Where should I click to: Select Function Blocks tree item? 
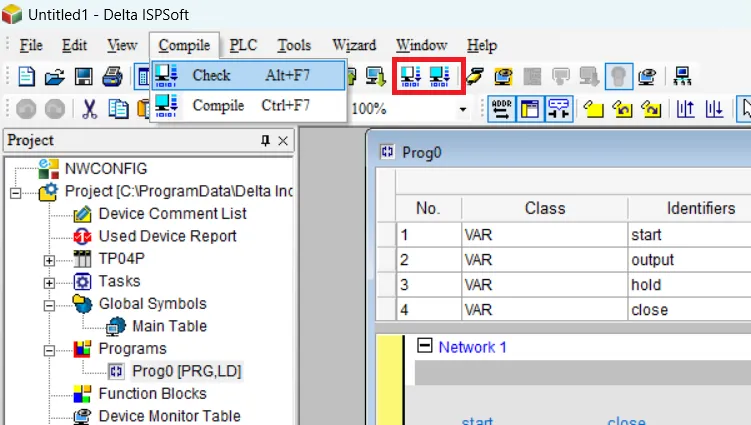tap(152, 393)
